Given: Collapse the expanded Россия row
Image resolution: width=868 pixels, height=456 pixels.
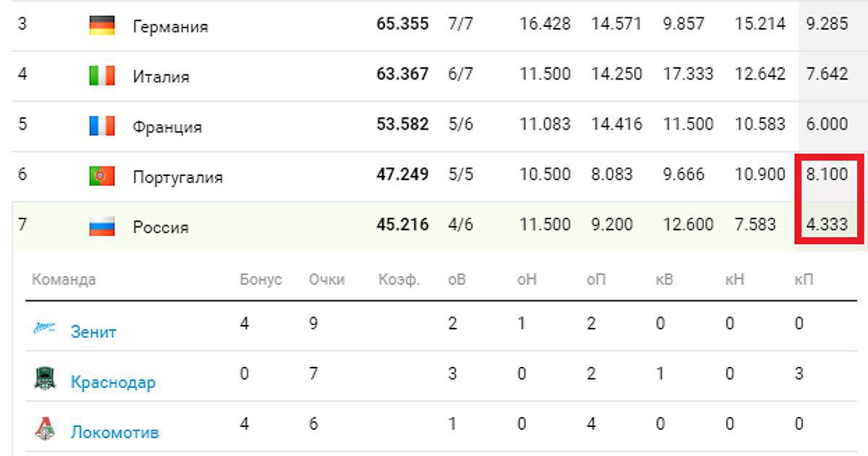Looking at the screenshot, I should coord(161,227).
